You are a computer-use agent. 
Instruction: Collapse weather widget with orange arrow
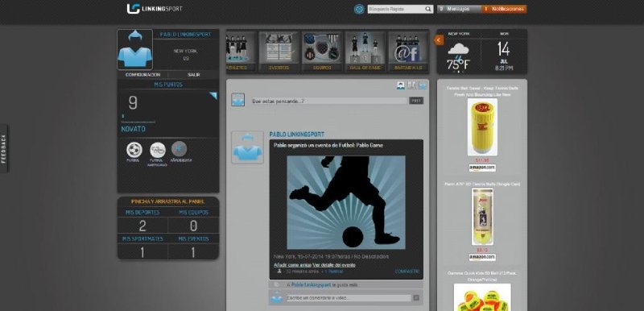(x=439, y=40)
